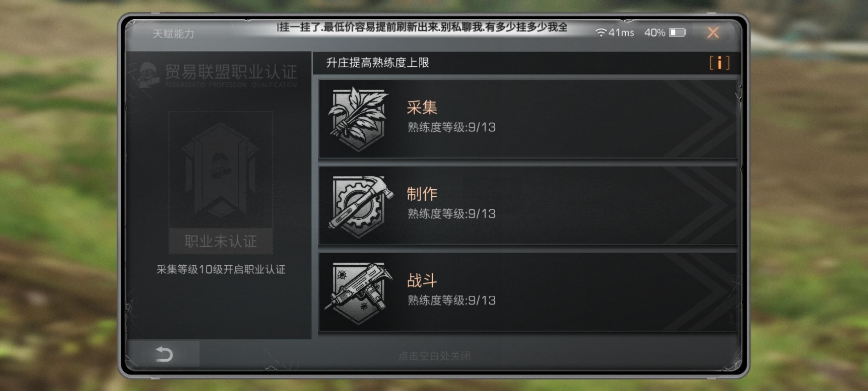Click the 职业未认证 button
This screenshot has width=868, height=391.
click(x=221, y=241)
